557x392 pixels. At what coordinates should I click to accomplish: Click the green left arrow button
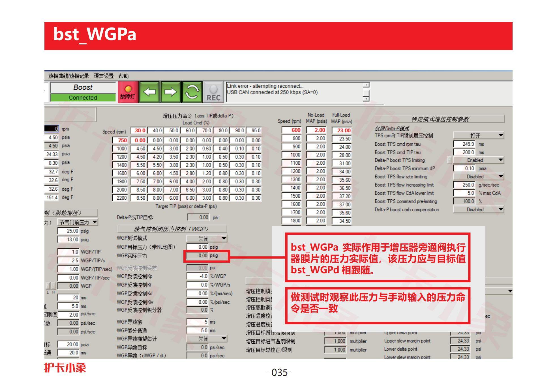[150, 92]
